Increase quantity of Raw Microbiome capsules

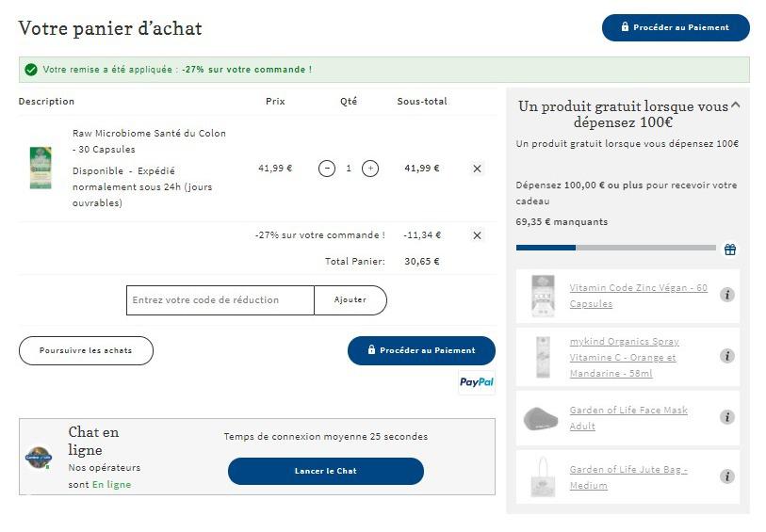(370, 169)
